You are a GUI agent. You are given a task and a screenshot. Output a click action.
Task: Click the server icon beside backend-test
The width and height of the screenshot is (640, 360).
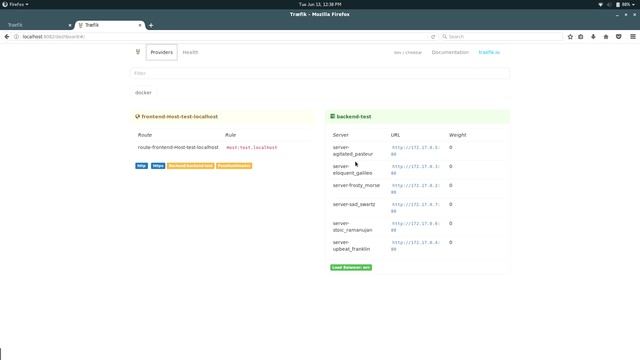[x=332, y=116]
